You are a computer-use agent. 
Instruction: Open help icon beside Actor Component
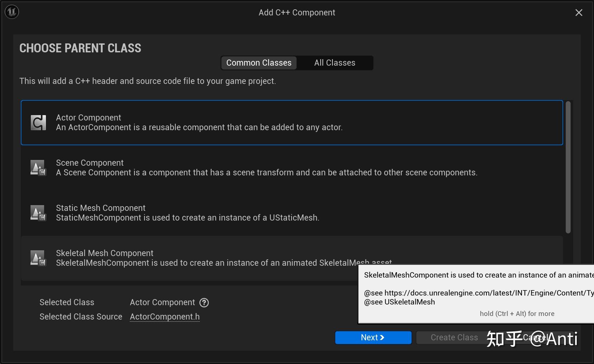(204, 303)
